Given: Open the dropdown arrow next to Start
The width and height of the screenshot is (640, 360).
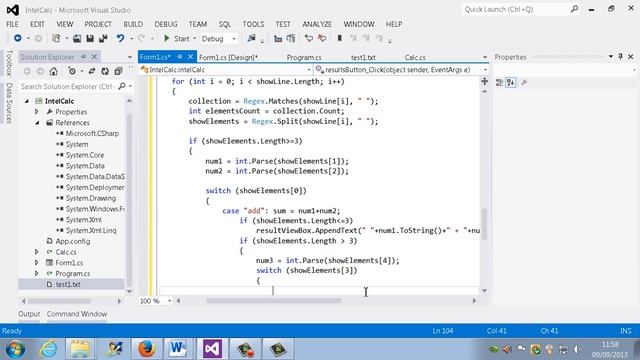Looking at the screenshot, I should [195, 39].
